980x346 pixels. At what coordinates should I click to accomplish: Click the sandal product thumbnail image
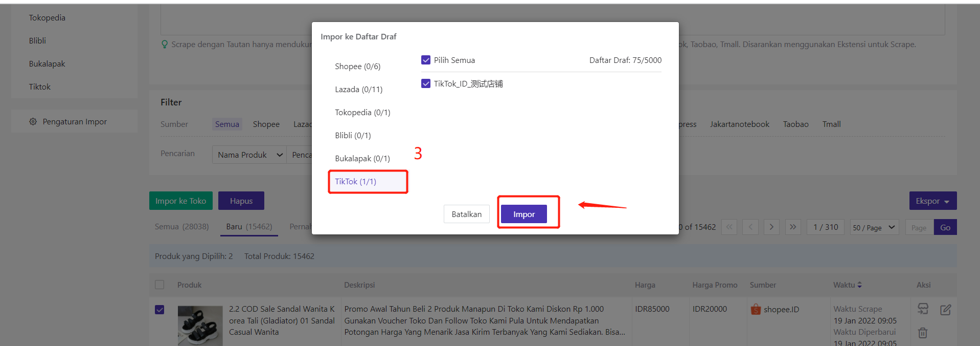point(200,326)
